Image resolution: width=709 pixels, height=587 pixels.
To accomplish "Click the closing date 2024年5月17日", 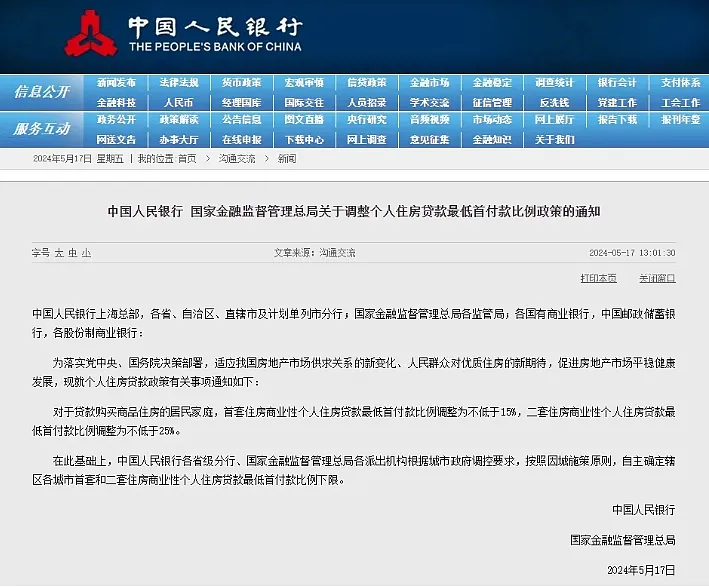I will coord(641,570).
